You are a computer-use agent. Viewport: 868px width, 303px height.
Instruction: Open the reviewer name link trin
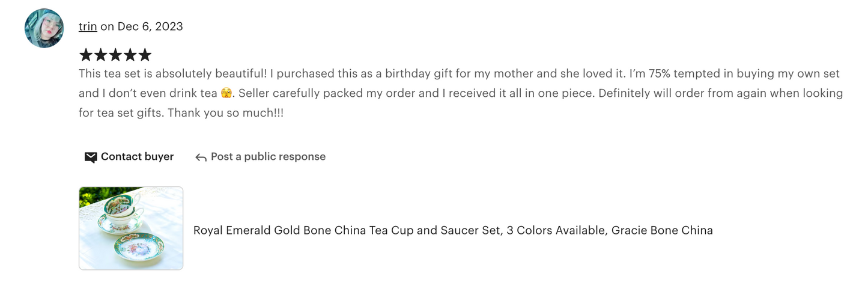(x=88, y=26)
